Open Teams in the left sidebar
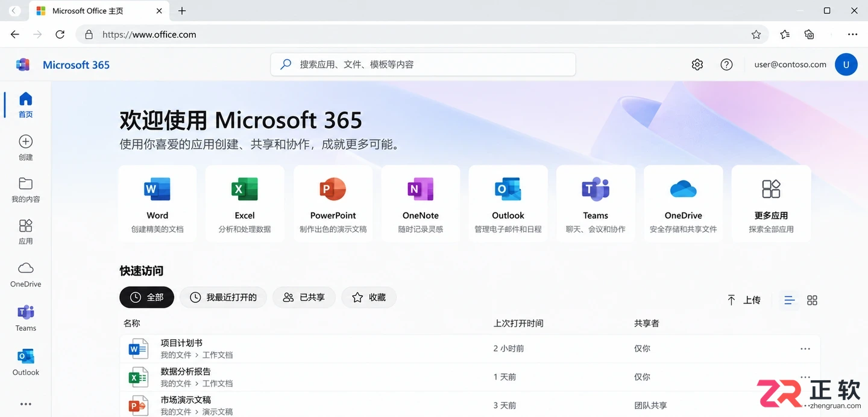 pyautogui.click(x=25, y=318)
